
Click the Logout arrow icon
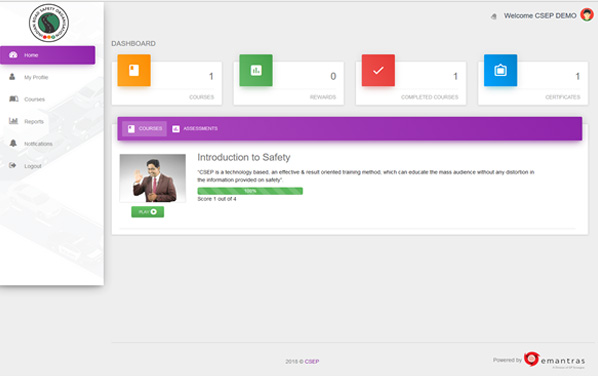pyautogui.click(x=13, y=166)
